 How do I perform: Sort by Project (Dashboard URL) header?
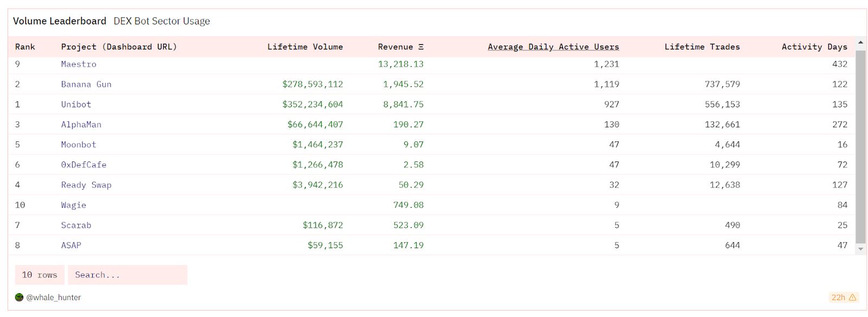click(x=119, y=47)
